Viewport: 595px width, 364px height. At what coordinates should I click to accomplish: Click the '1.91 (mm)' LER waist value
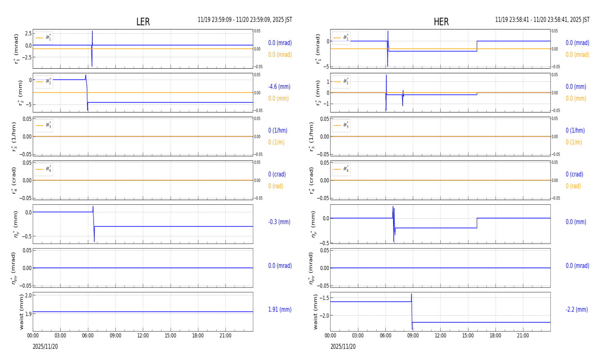280,309
